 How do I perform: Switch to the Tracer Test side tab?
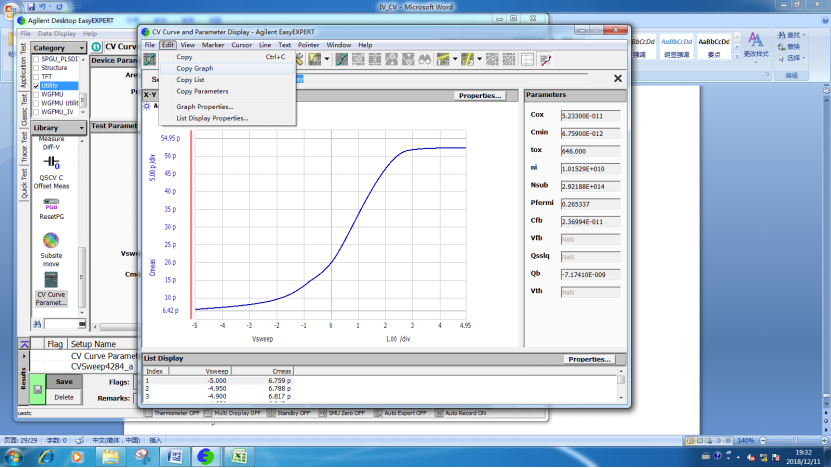[24, 147]
